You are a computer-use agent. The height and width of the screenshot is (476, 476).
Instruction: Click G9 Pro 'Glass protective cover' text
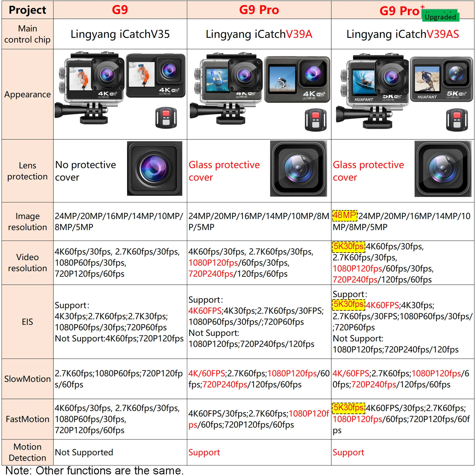point(224,171)
